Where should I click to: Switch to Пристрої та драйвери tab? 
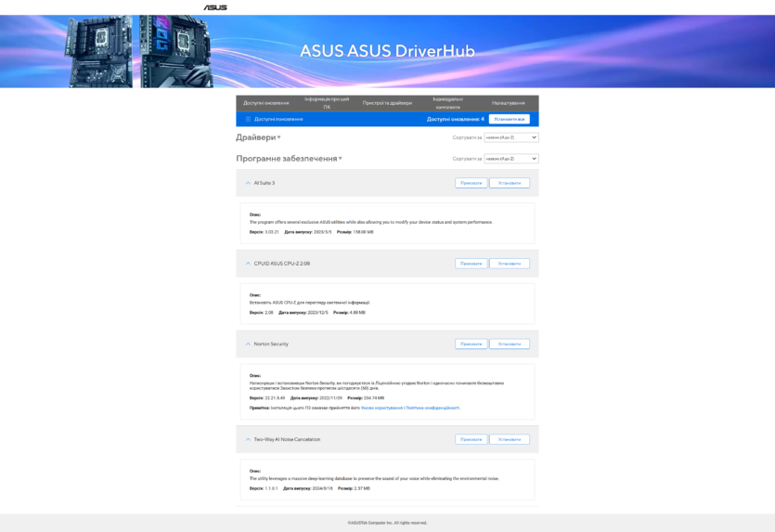pyautogui.click(x=387, y=103)
